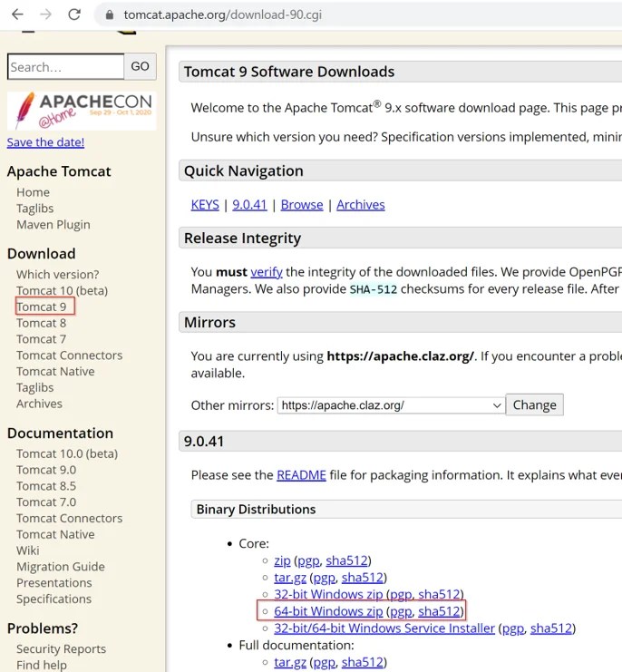This screenshot has width=622, height=672.
Task: Click the address bar URL
Action: pyautogui.click(x=223, y=15)
